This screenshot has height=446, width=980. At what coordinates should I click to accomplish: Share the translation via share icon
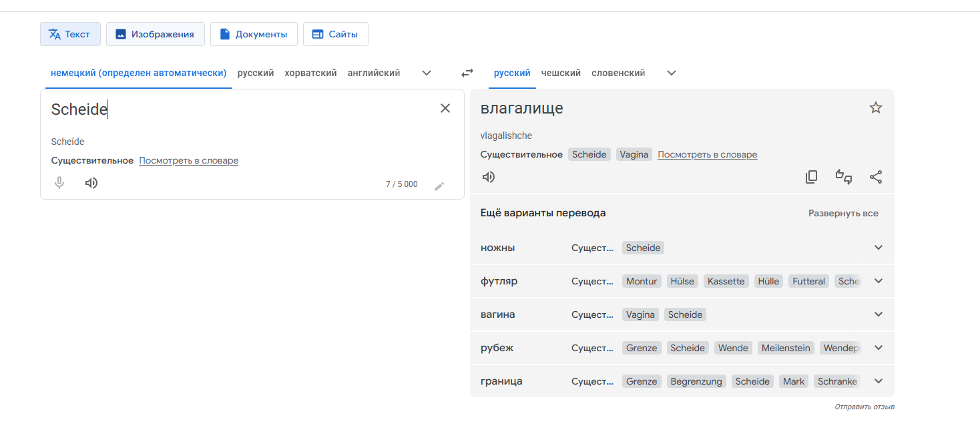click(876, 177)
